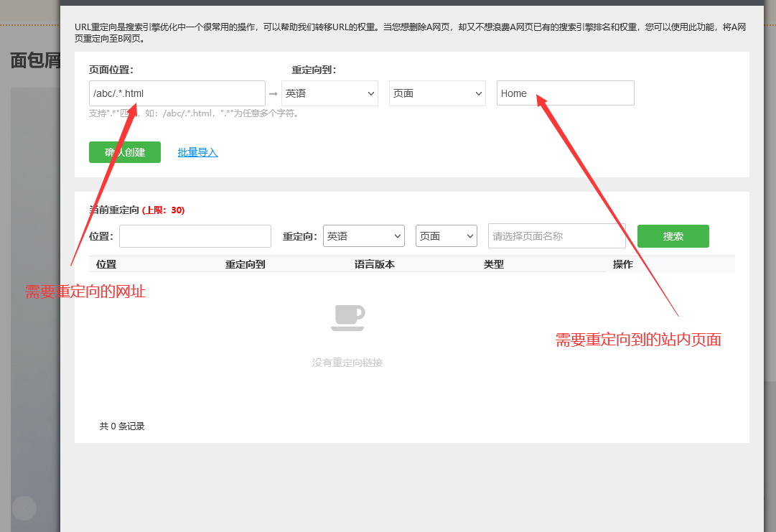Viewport: 776px width, 532px height.
Task: Click the empty 位置 search input box
Action: pyautogui.click(x=195, y=235)
